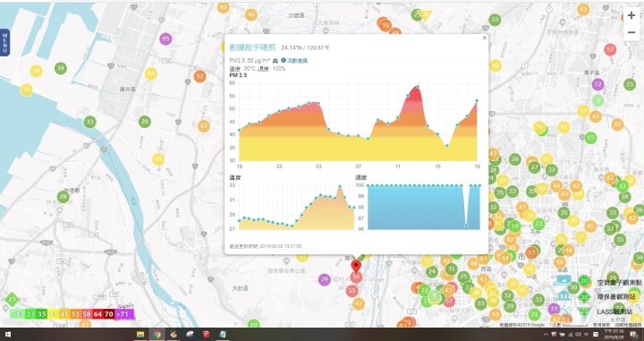
Task: Select the yellow 38 marker near harbor
Action: point(36,71)
